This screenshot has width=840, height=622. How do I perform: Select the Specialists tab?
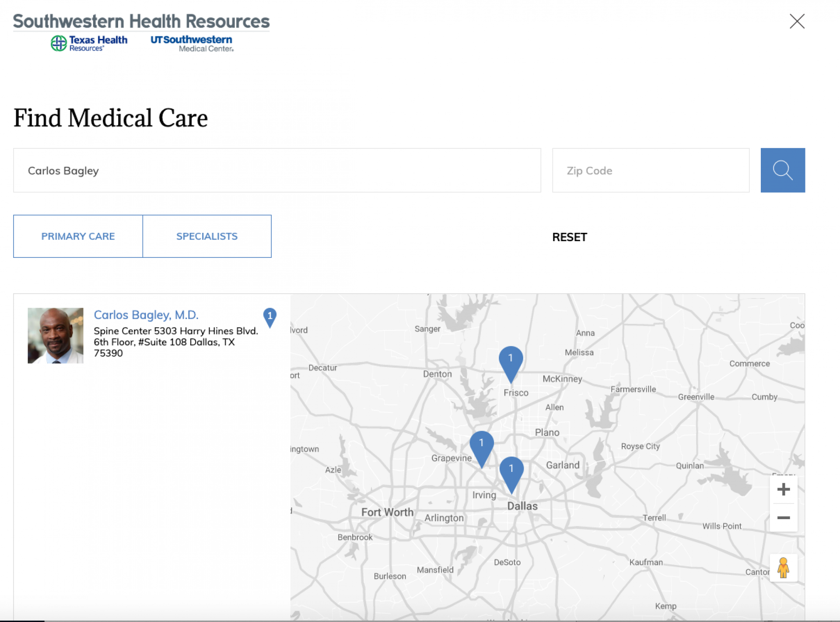(x=207, y=236)
